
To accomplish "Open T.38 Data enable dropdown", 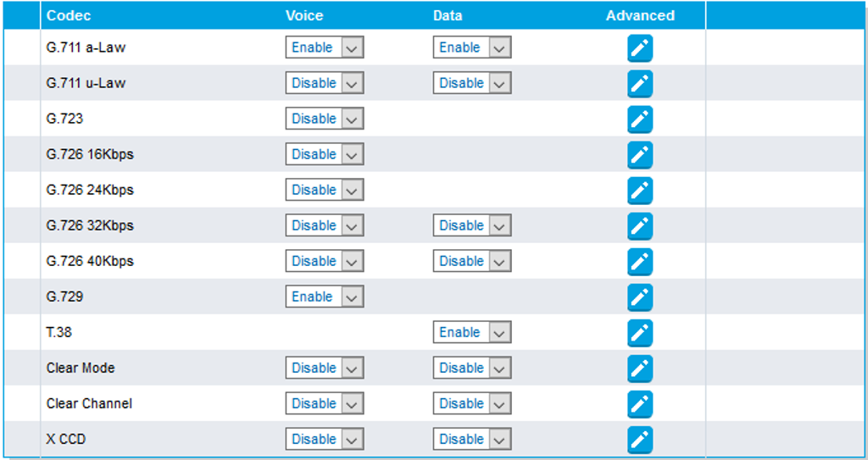I will coord(472,333).
